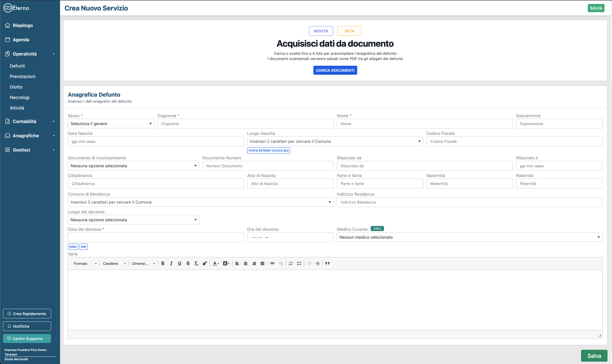The width and height of the screenshot is (612, 364).
Task: Toggle strikethrough text formatting
Action: 188,263
